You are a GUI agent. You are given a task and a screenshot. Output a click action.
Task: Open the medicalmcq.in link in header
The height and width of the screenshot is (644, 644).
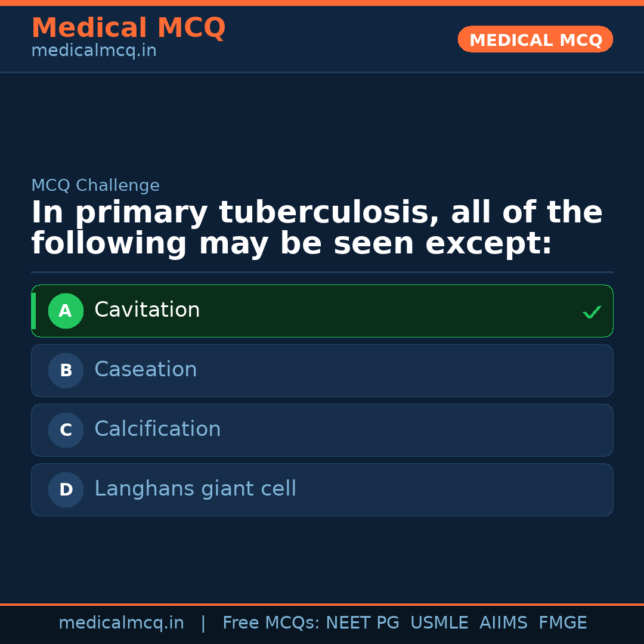pos(94,51)
